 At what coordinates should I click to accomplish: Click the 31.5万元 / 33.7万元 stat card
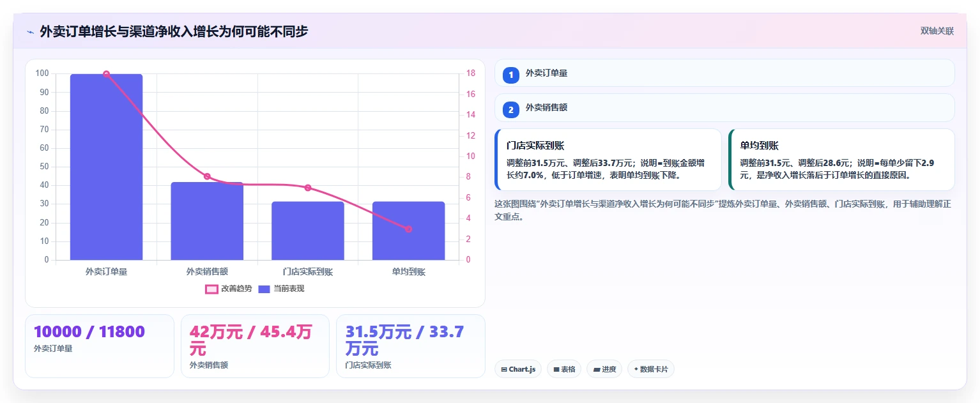click(411, 346)
